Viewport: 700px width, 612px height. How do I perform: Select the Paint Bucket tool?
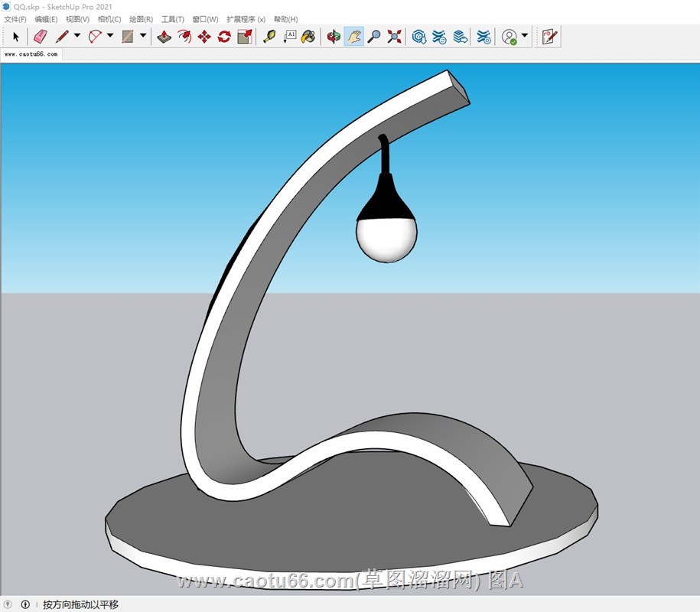point(308,36)
